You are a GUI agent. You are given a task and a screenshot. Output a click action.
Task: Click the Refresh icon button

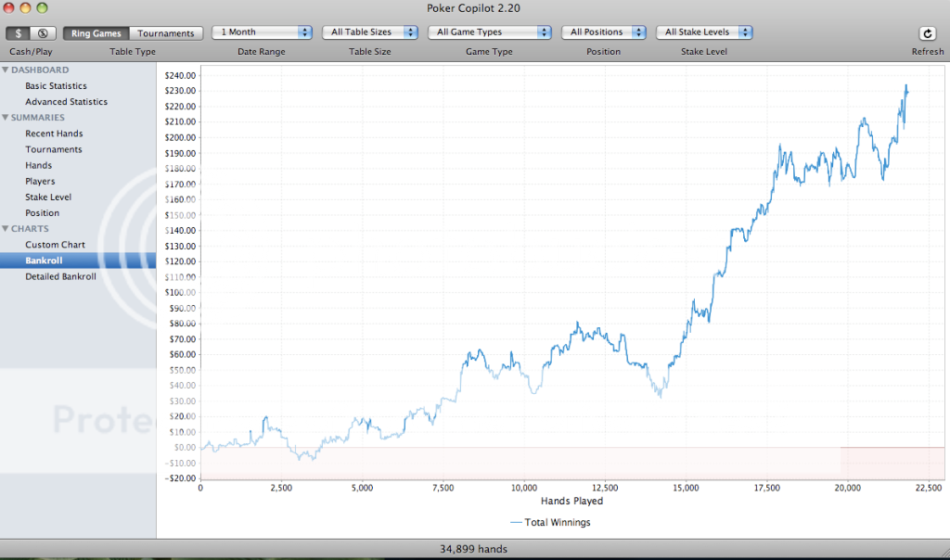[x=927, y=33]
